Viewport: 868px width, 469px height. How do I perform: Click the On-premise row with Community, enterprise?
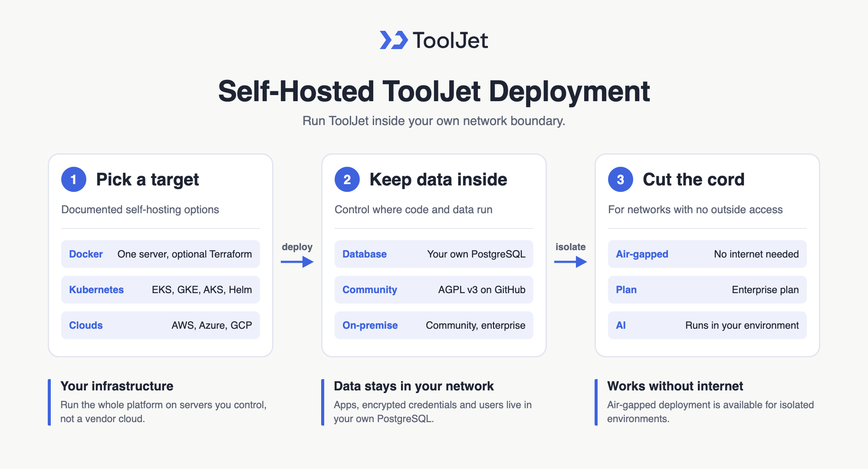pos(434,325)
